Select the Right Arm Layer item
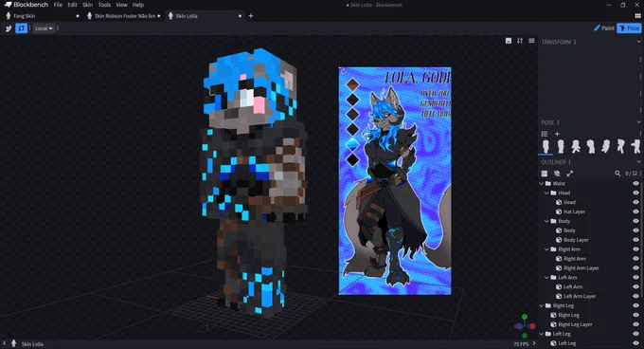This screenshot has width=644, height=349. (x=581, y=268)
